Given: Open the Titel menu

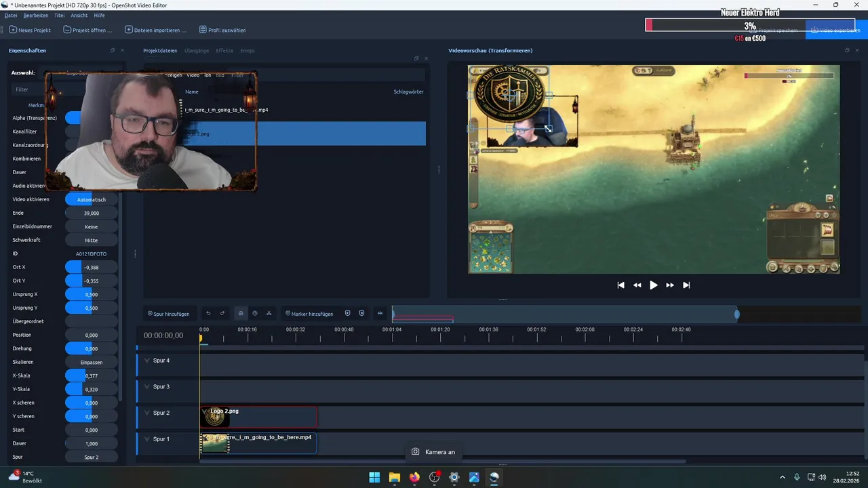Looking at the screenshot, I should [x=60, y=15].
